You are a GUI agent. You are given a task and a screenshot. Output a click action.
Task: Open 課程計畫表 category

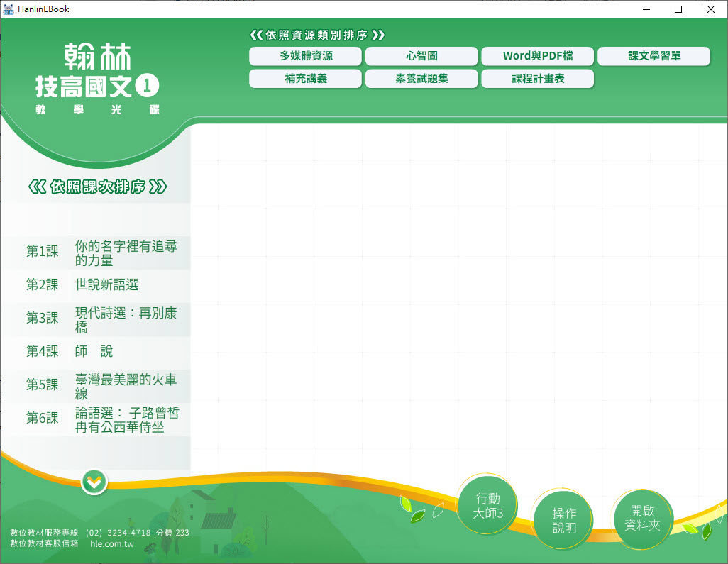(x=538, y=79)
